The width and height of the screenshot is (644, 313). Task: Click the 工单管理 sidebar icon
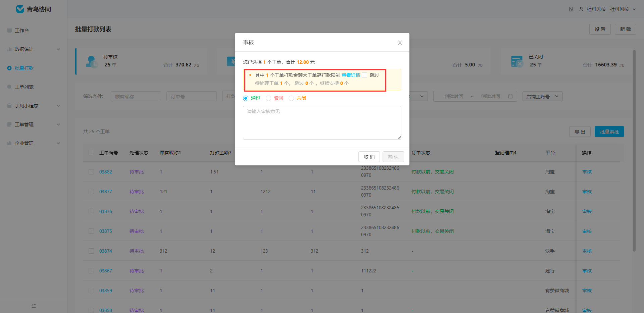click(x=9, y=124)
